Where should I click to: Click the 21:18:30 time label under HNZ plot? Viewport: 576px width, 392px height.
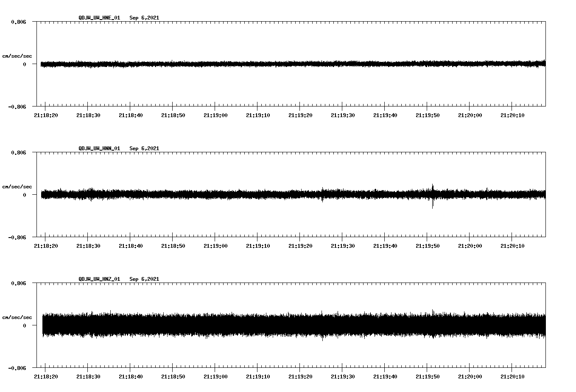pyautogui.click(x=88, y=377)
